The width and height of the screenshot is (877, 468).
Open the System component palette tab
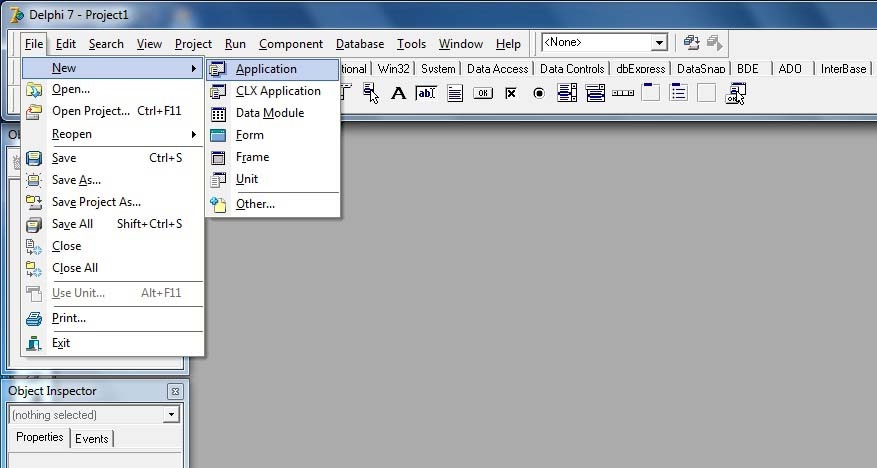pyautogui.click(x=438, y=69)
